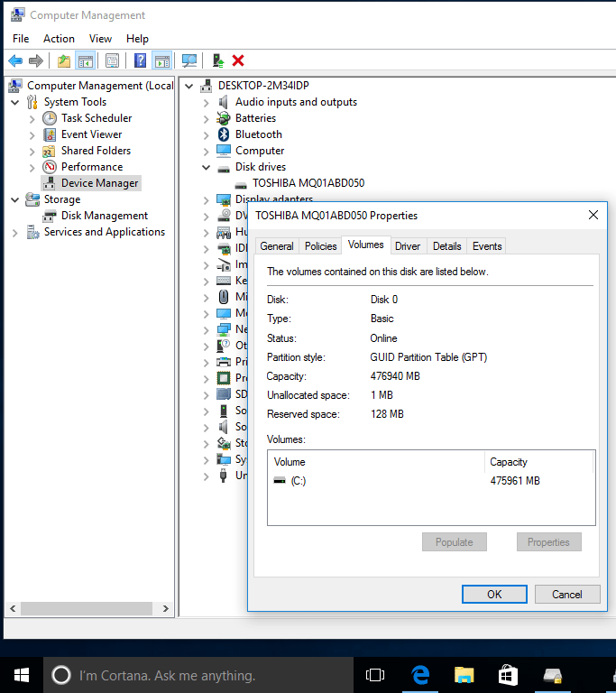Screen dimensions: 616x693
Task: Click the Bluetooth device category icon
Action: (x=224, y=134)
